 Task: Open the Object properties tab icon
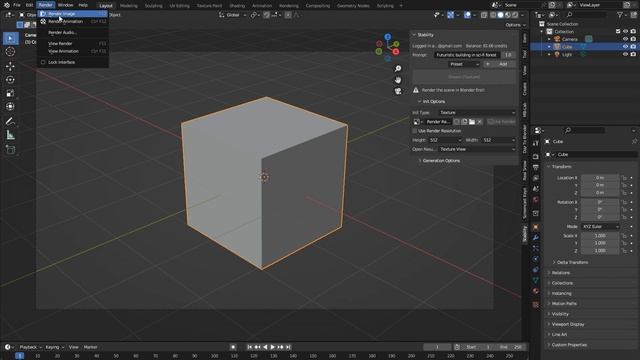coord(536,227)
